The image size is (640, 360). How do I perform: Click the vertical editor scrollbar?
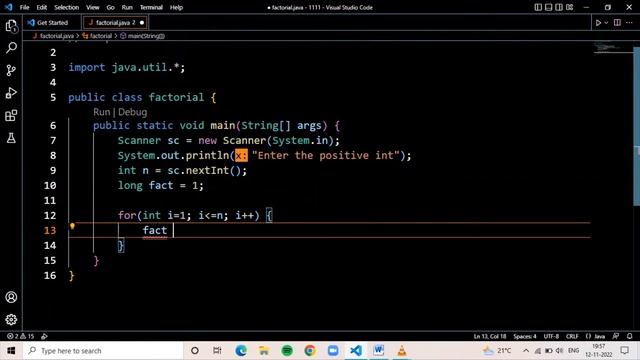point(636,127)
